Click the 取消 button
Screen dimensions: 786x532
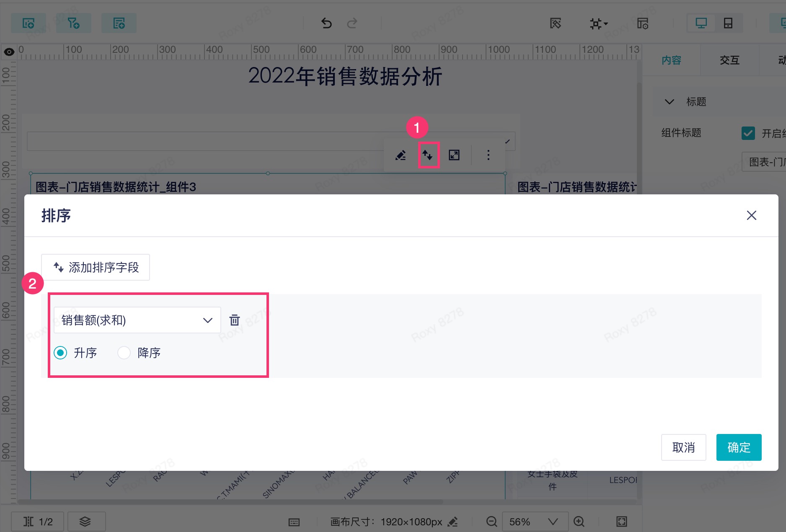click(683, 447)
